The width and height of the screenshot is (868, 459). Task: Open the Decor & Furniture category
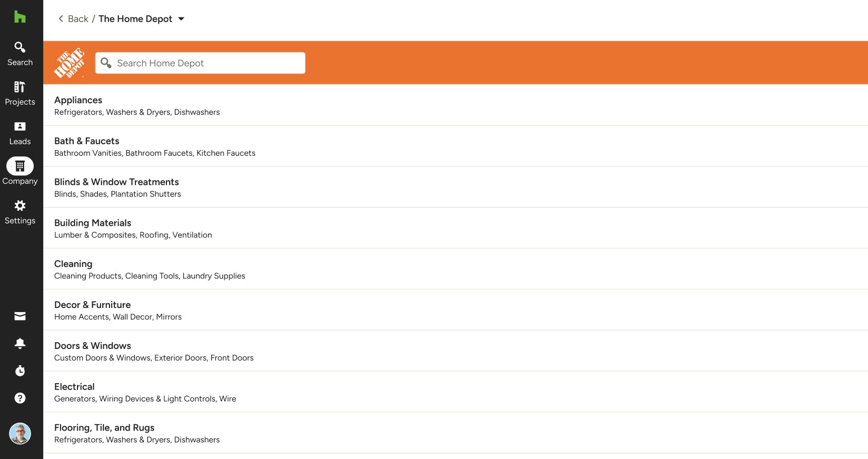click(x=456, y=310)
